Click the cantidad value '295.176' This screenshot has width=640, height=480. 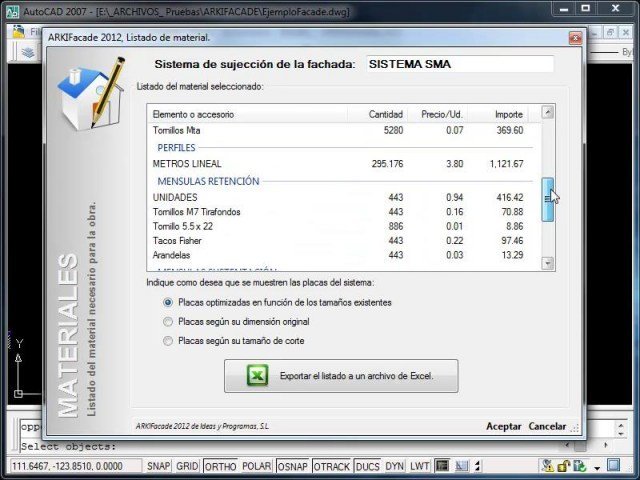point(387,164)
